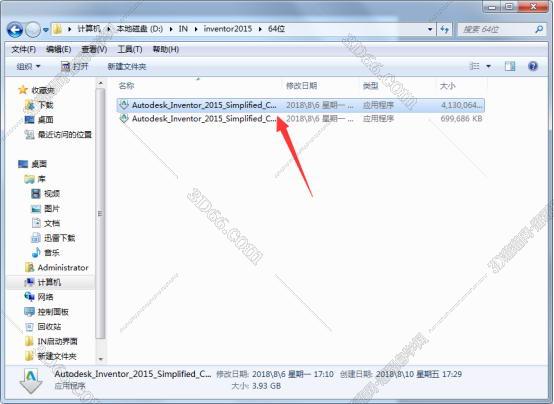Expand the arrow after IN breadcrumb

196,29
